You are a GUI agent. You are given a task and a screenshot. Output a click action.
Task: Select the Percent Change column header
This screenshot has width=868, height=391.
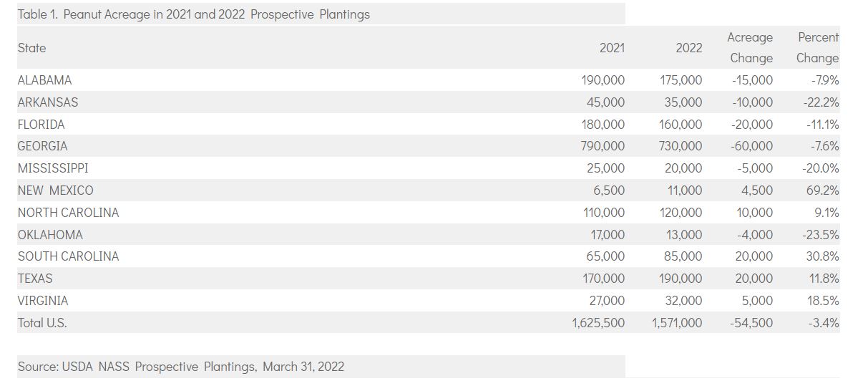pos(818,47)
